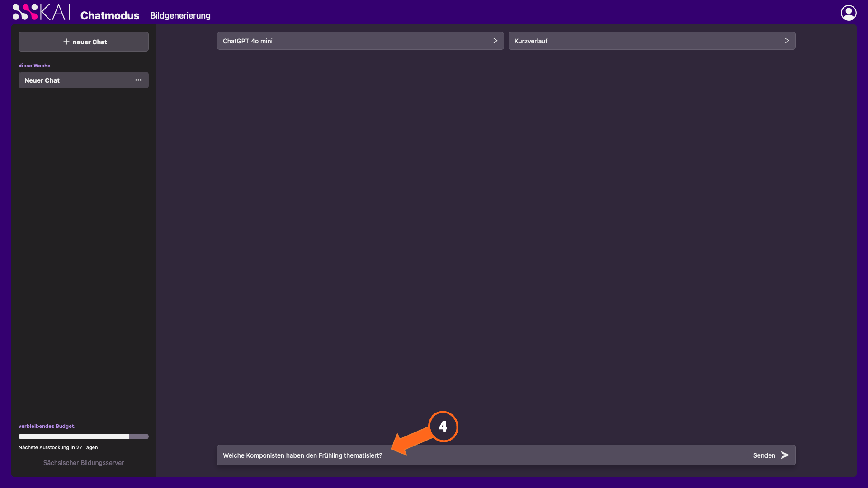Click the remaining budget progress bar

(x=84, y=436)
